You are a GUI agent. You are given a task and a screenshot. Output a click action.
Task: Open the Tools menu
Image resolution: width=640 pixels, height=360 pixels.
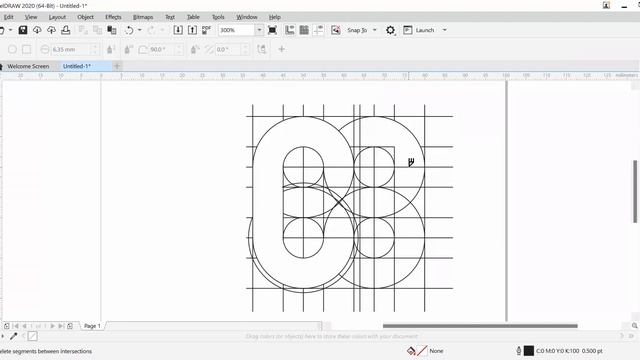coord(218,17)
